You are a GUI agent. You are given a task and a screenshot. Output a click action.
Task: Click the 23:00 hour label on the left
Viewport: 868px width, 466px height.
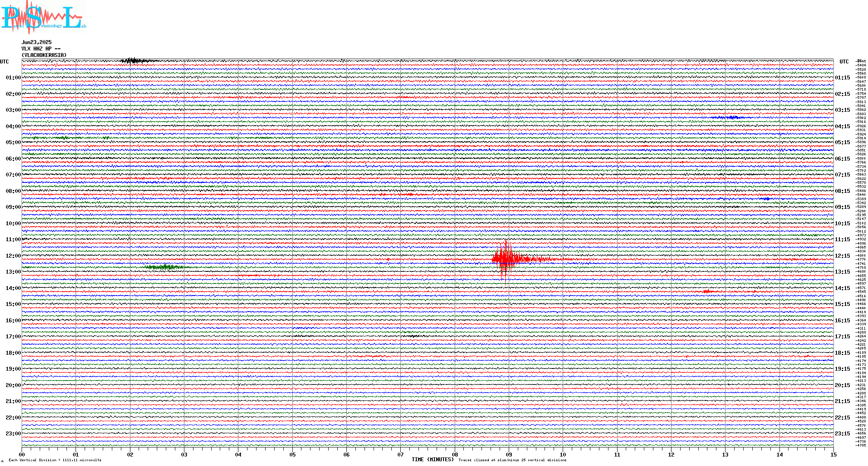(13, 434)
